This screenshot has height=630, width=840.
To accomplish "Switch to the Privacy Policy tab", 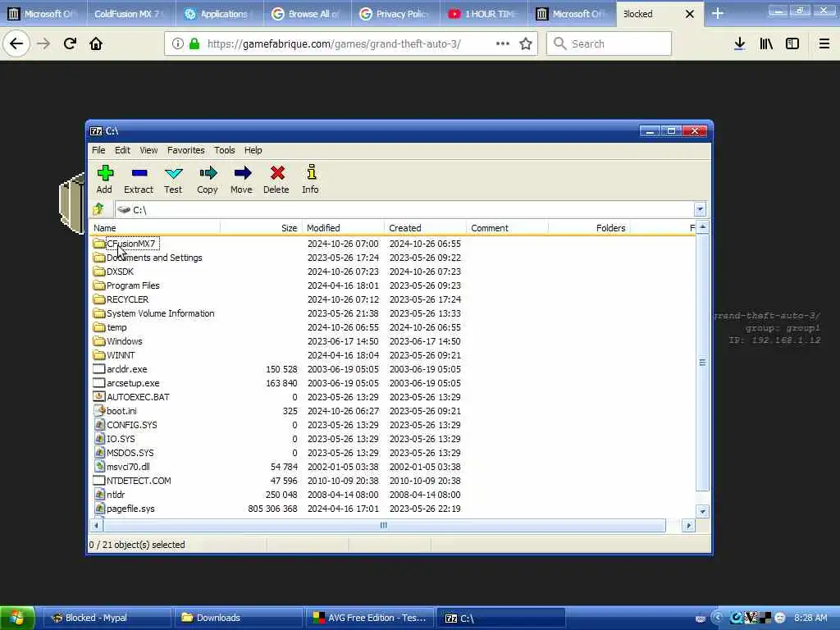I will (x=395, y=14).
